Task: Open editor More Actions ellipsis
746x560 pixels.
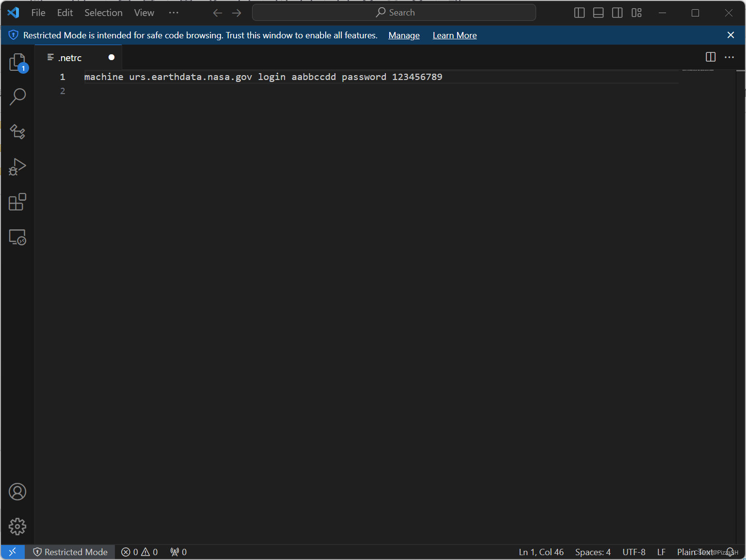Action: point(729,57)
